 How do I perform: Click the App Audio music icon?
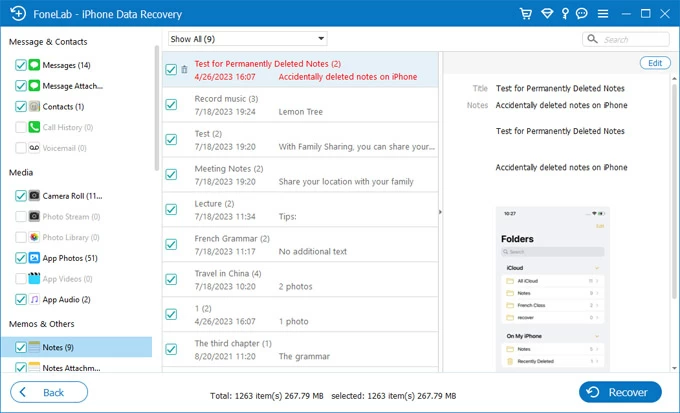click(34, 299)
